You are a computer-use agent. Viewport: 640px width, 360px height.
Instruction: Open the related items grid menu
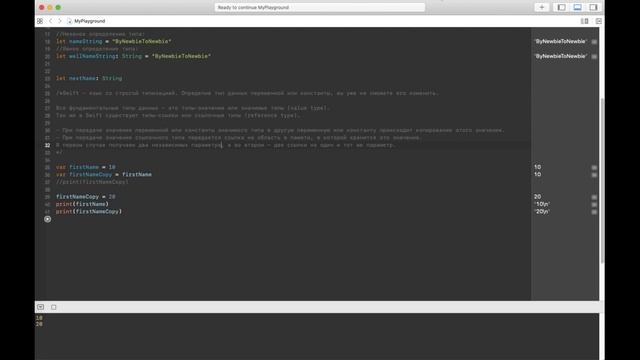coord(40,21)
